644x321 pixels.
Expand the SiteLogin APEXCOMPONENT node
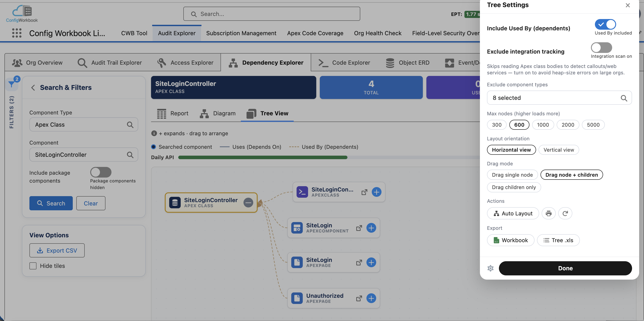point(371,228)
